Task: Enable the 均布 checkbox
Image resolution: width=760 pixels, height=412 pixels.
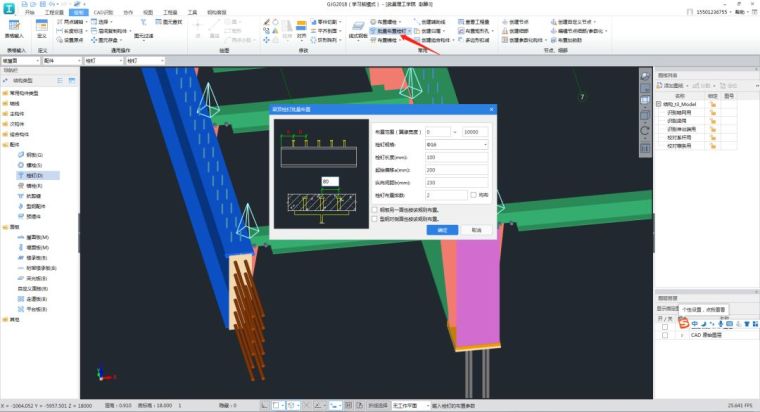Action: click(475, 195)
